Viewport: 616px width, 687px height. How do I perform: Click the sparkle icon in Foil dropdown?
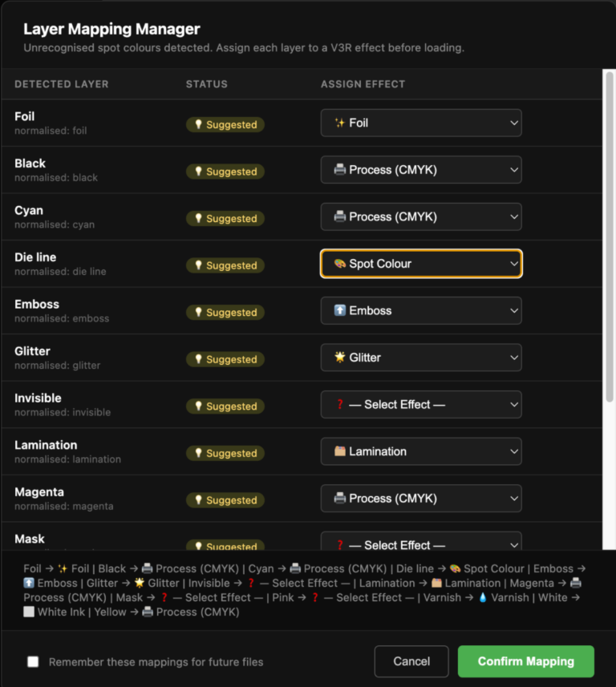coord(340,123)
